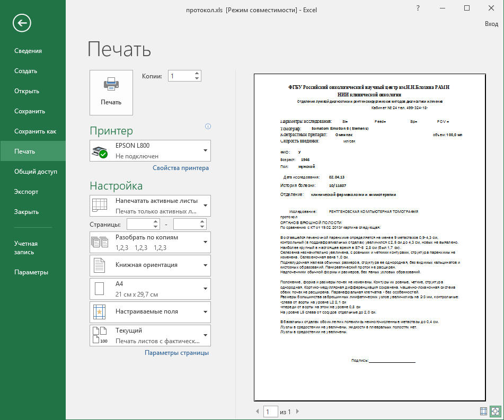Increase copies count with up spinner

point(197,73)
